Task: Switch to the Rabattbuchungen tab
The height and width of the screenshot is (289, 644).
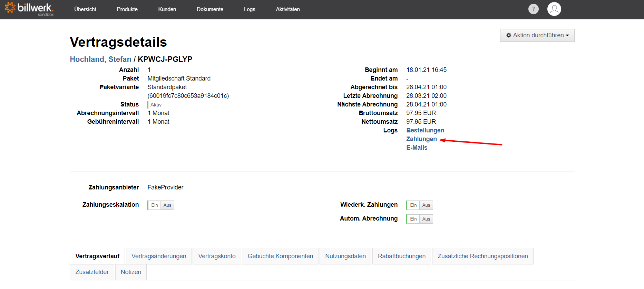Action: coord(402,256)
